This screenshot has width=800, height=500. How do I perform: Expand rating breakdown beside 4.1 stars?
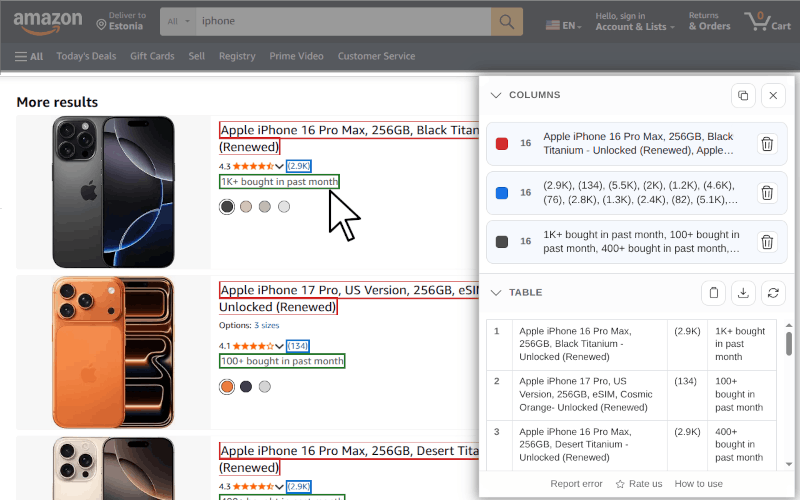point(279,346)
